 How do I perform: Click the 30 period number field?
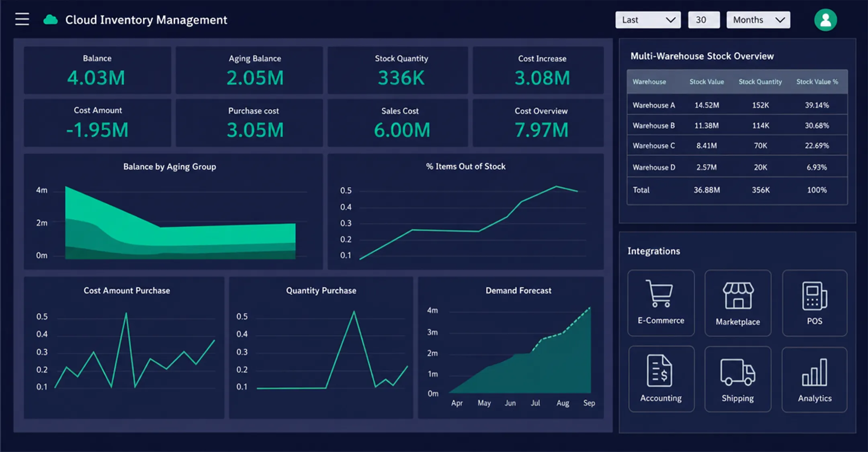tap(704, 20)
